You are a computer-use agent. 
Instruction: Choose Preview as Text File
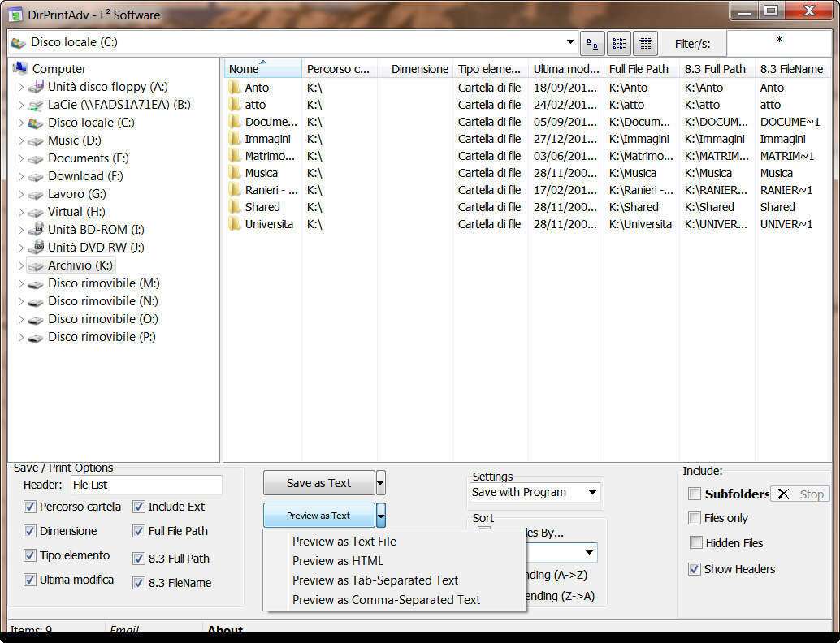[x=394, y=542]
